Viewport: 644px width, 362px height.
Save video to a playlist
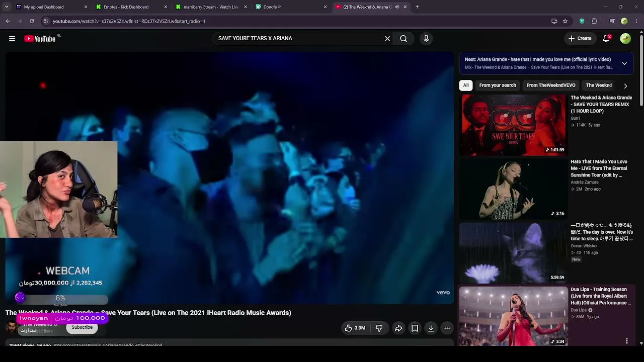coord(415,328)
